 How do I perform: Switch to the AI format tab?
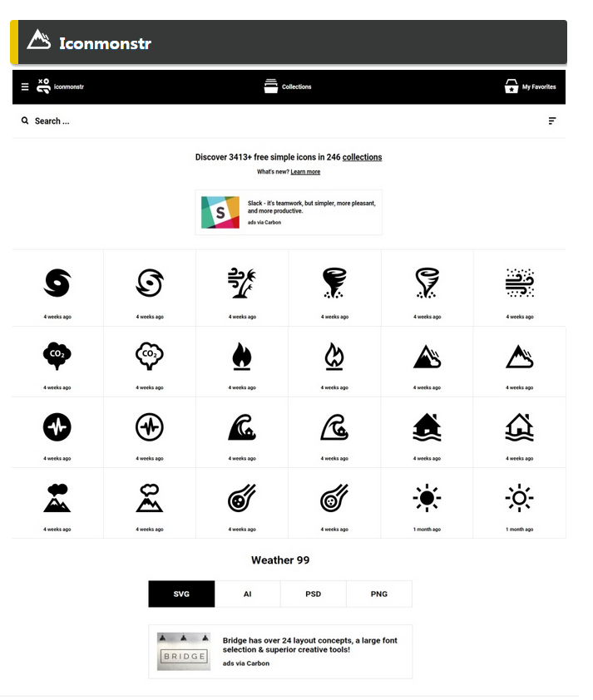tap(247, 594)
